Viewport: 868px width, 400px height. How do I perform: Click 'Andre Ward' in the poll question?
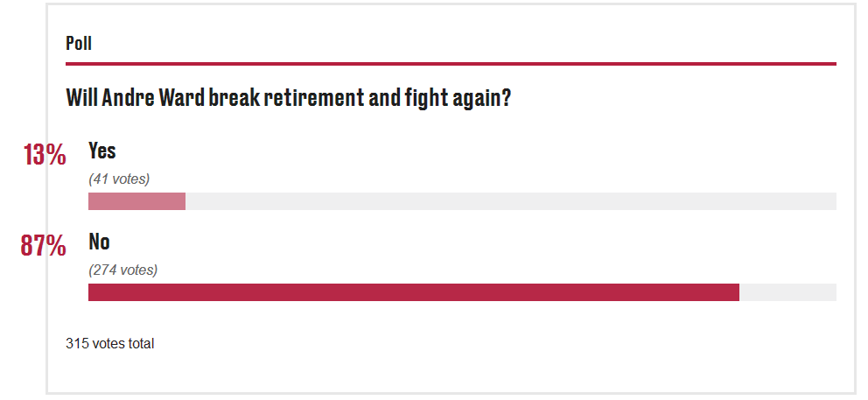tap(146, 98)
